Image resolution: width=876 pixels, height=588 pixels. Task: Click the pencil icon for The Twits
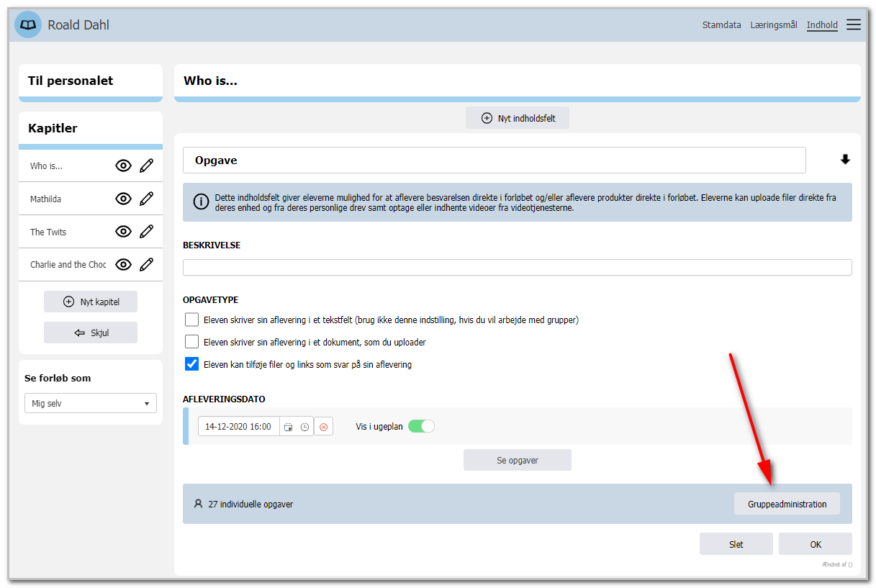147,232
